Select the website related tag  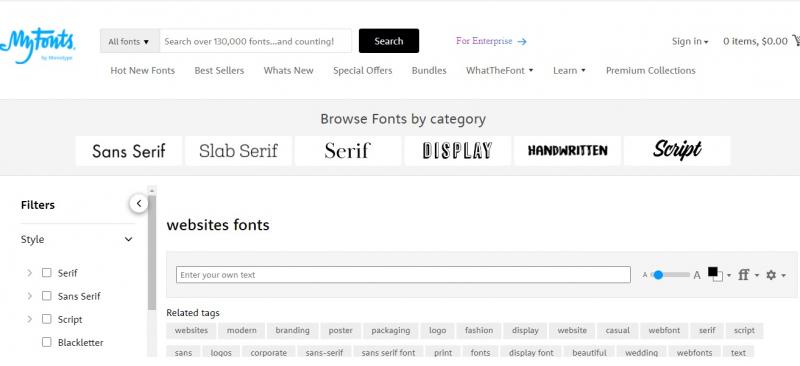click(x=572, y=330)
